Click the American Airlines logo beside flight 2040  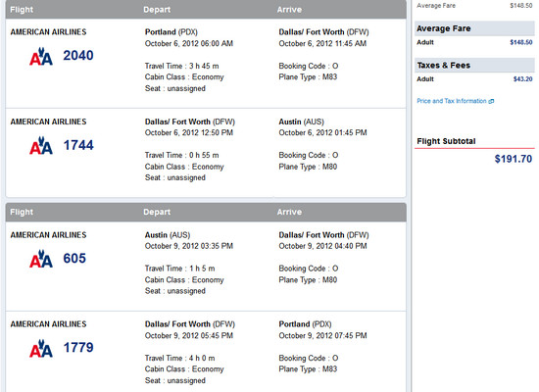(41, 57)
